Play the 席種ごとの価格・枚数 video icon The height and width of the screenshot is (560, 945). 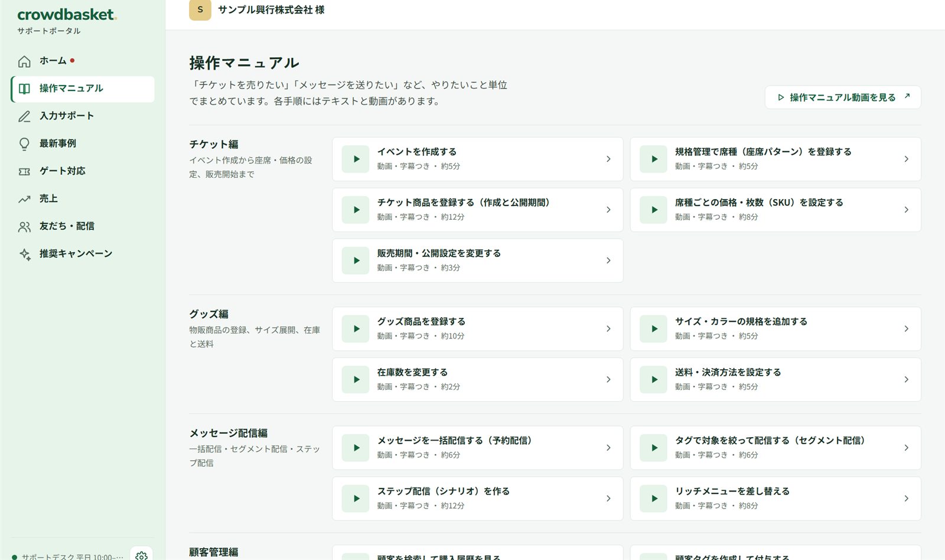[x=654, y=210]
